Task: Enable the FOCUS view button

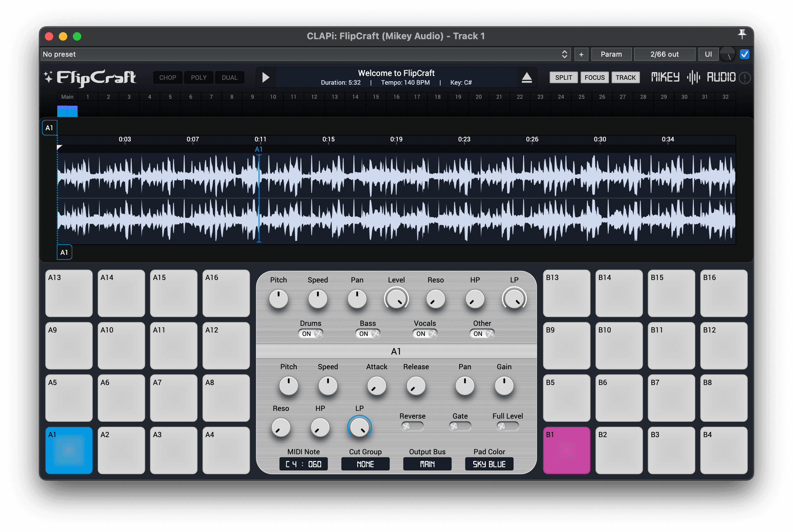Action: coord(594,77)
